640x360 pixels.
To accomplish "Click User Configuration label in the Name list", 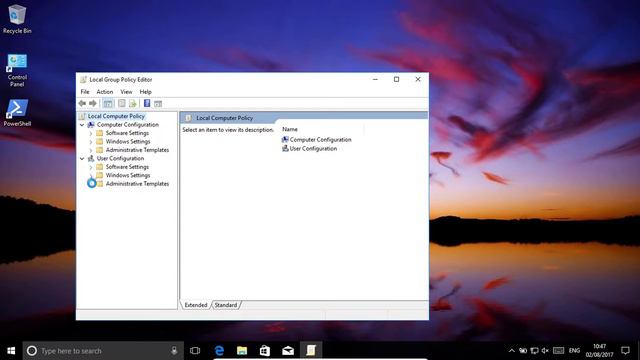I will (x=313, y=149).
